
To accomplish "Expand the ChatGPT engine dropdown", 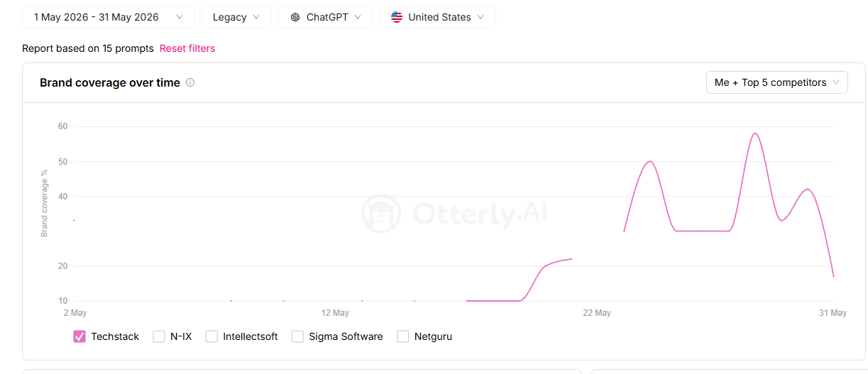I will coord(325,17).
